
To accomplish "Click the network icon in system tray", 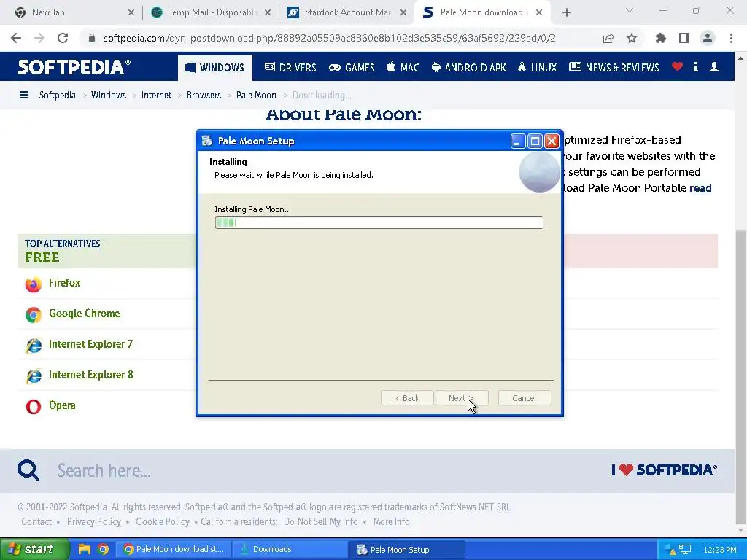I will pyautogui.click(x=684, y=550).
